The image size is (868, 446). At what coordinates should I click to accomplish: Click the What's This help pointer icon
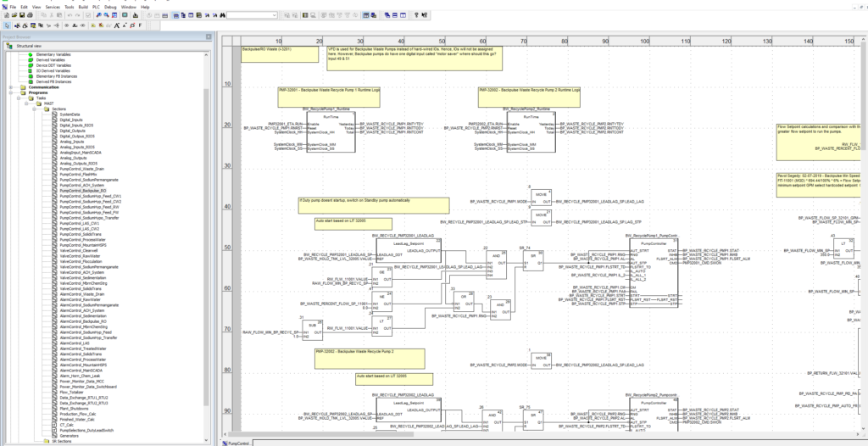(424, 15)
